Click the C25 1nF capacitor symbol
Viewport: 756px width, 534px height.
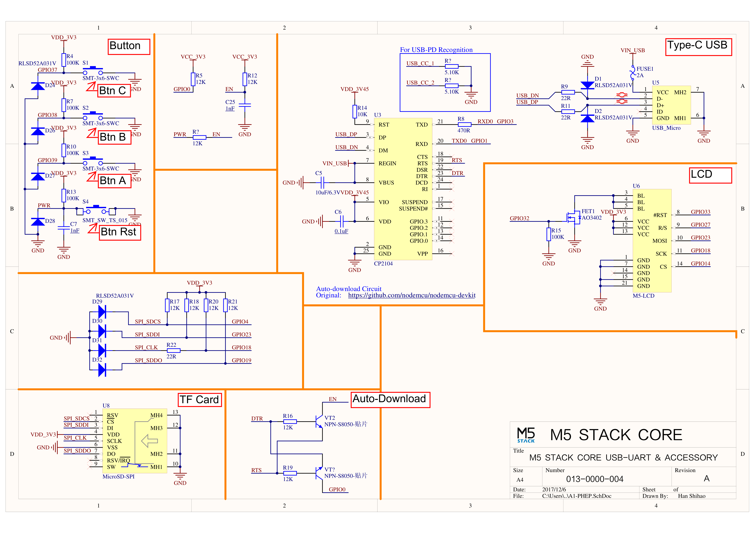245,105
